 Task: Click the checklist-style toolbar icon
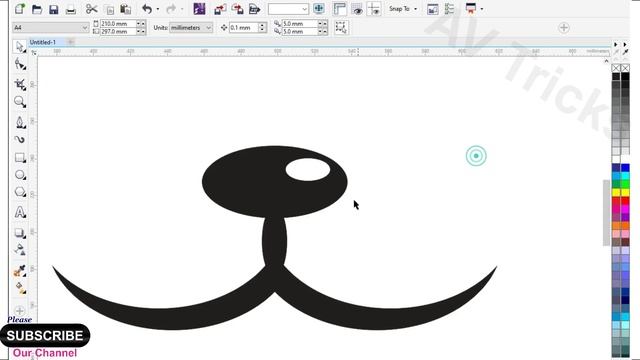pos(449,9)
